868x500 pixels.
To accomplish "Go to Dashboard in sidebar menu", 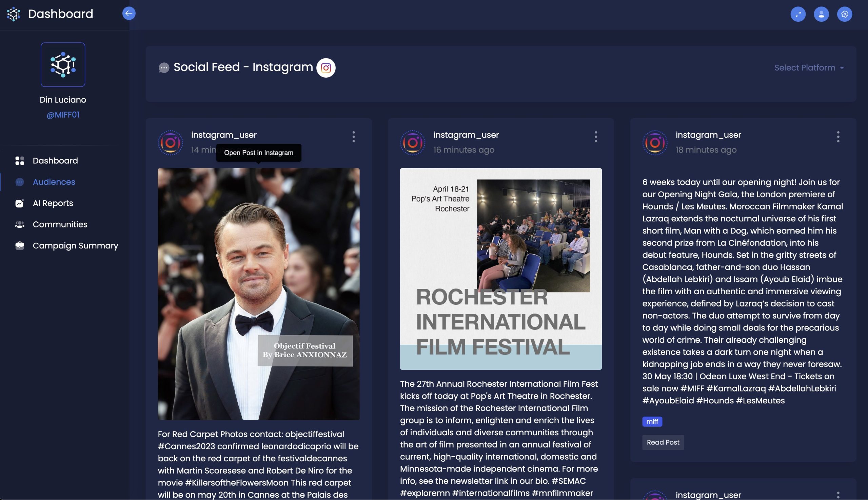I will (x=55, y=161).
